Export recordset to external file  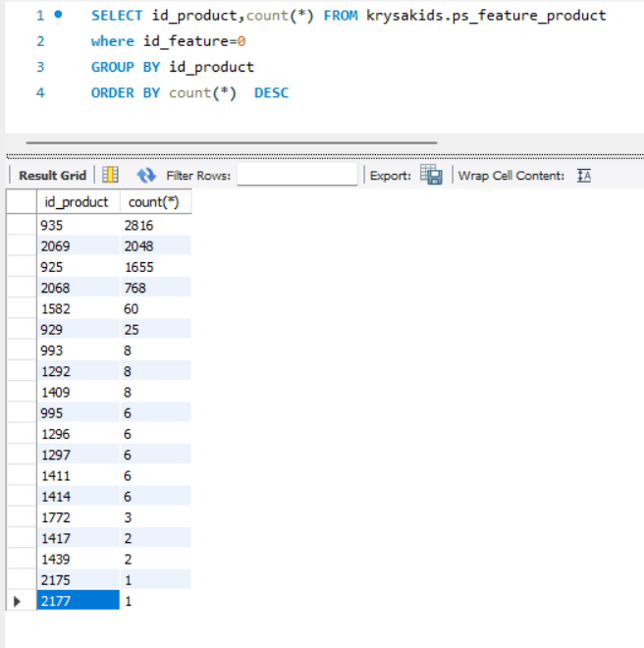click(x=432, y=175)
